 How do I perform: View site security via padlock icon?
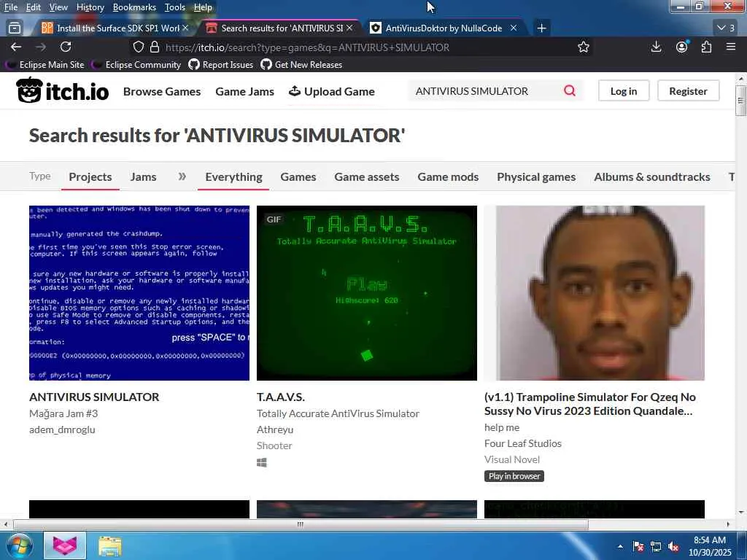click(x=155, y=47)
